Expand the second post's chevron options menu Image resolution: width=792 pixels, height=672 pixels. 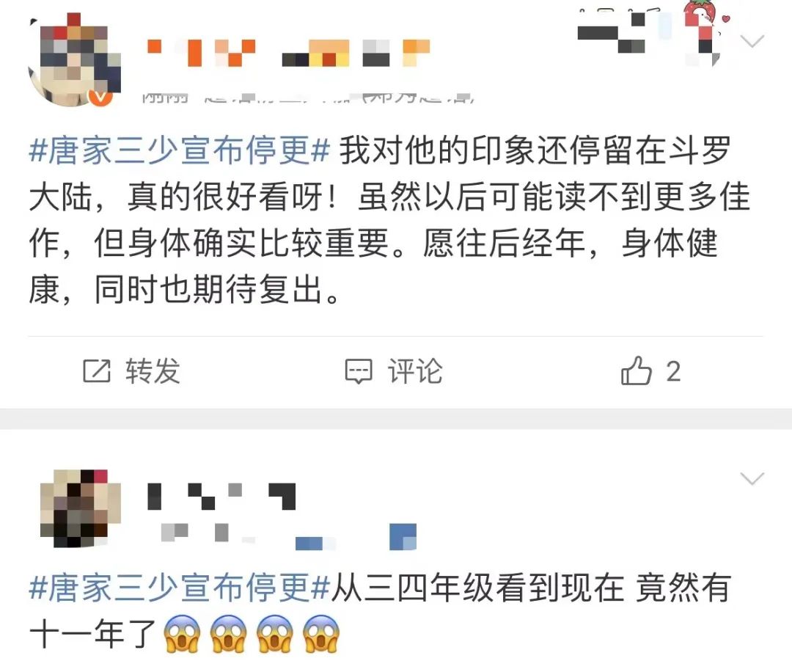(x=752, y=478)
